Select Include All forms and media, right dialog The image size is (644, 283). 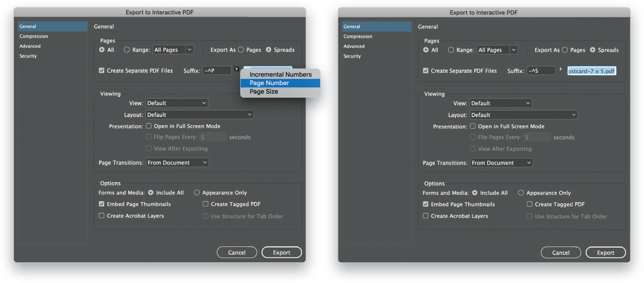pos(475,193)
